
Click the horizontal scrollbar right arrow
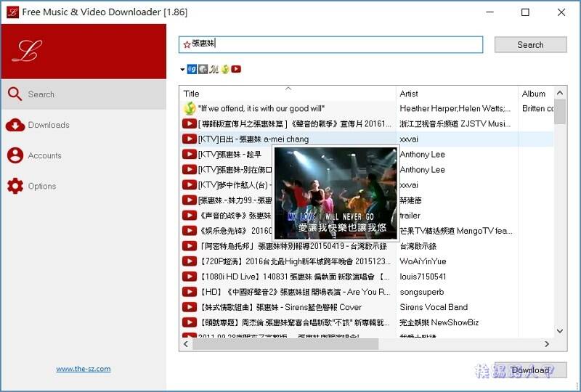(547, 344)
